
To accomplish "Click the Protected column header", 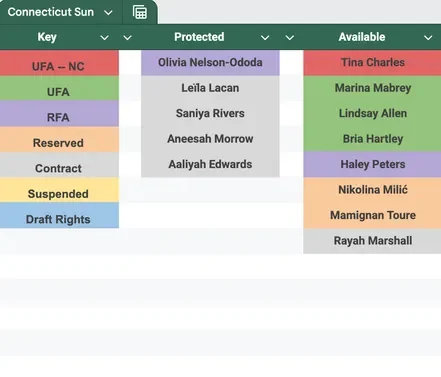I will click(x=199, y=37).
